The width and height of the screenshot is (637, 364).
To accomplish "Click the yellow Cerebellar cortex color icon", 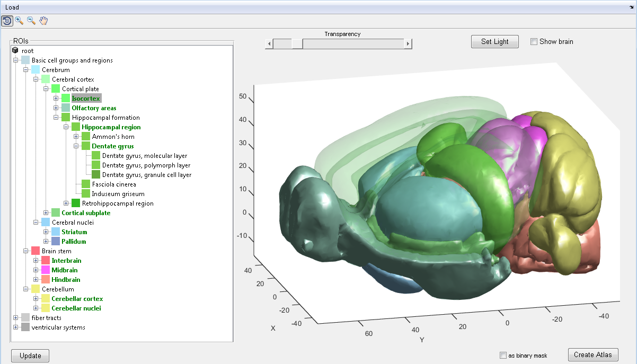I will pyautogui.click(x=46, y=299).
